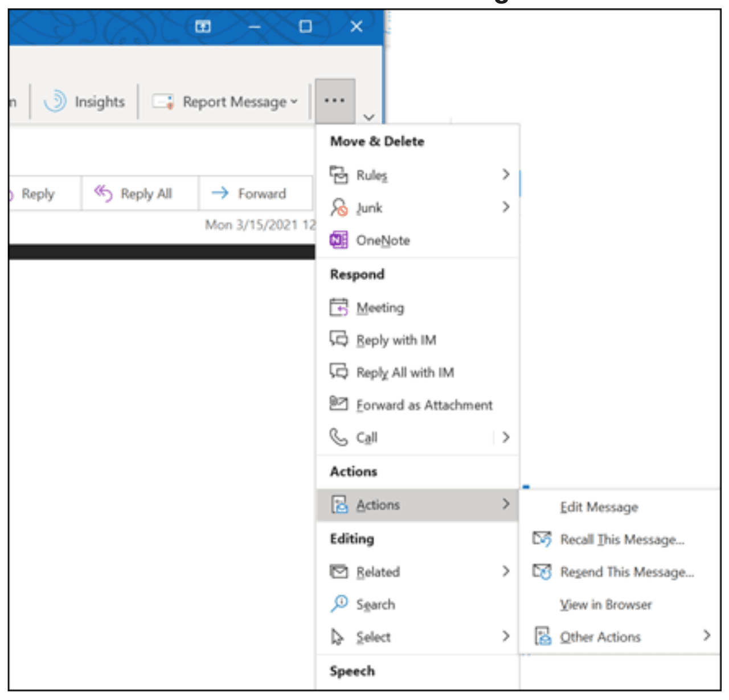The height and width of the screenshot is (700, 729).
Task: Click the Insights icon in ribbon
Action: (x=55, y=101)
